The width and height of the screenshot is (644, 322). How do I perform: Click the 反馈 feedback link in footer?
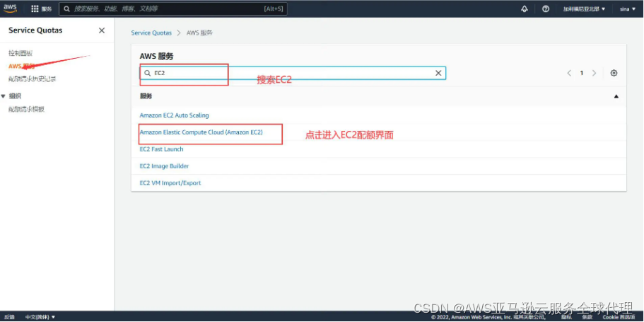click(x=9, y=317)
